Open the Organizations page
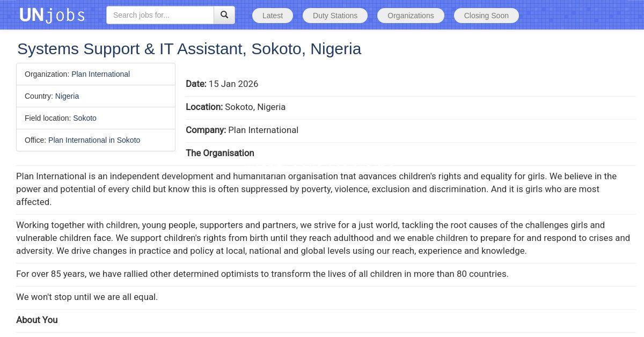 411,16
